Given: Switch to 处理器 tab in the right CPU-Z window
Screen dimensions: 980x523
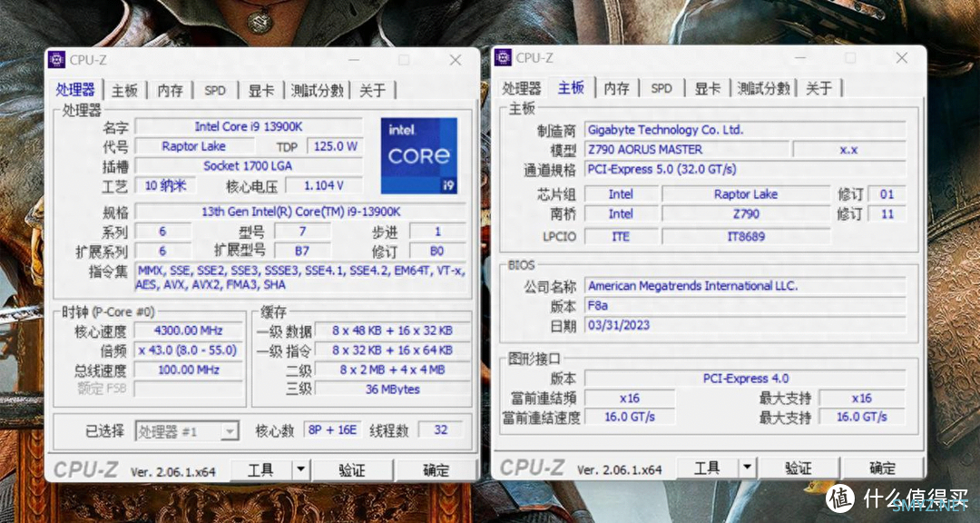Looking at the screenshot, I should tap(522, 88).
